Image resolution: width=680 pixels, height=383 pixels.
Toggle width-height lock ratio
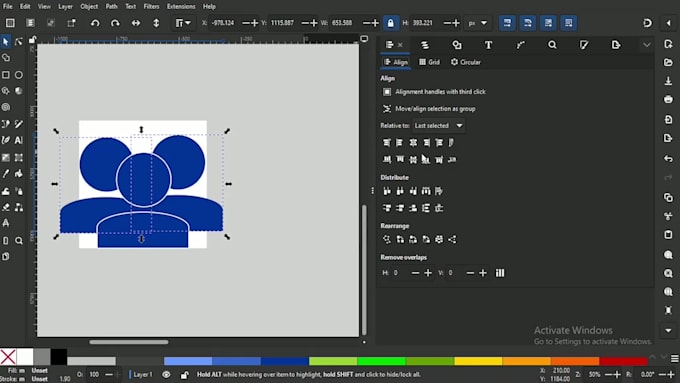coord(391,23)
